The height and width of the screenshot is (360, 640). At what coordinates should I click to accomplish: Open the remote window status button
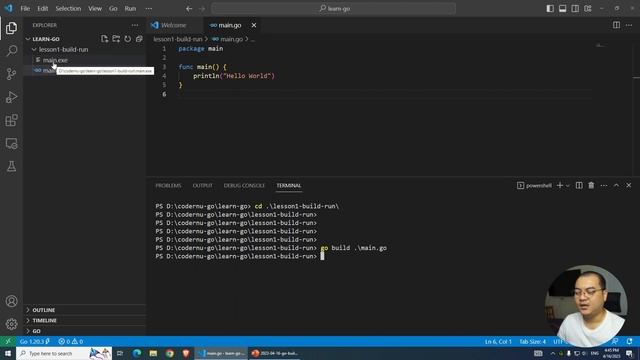point(8,341)
